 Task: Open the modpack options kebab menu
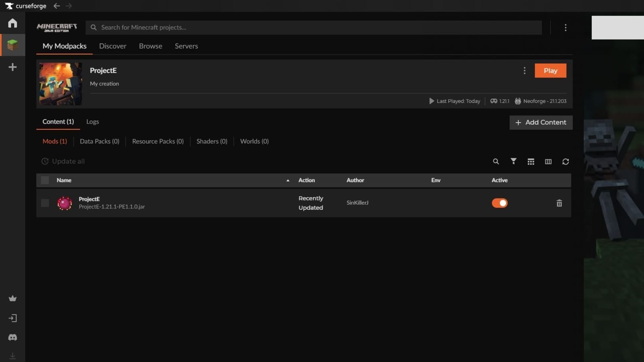click(524, 70)
